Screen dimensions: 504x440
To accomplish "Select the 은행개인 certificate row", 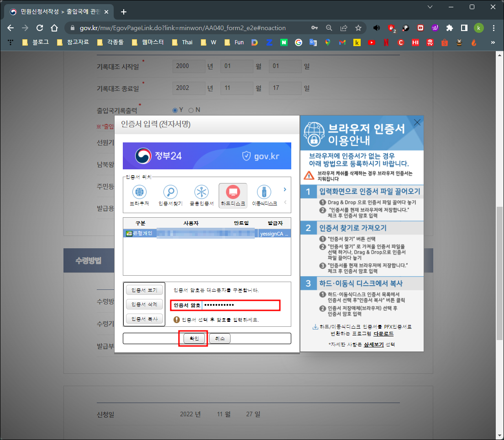I will click(x=207, y=233).
